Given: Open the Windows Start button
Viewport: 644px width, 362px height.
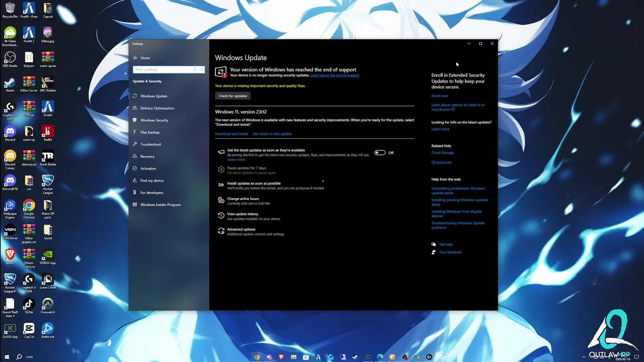Looking at the screenshot, I should tap(7, 357).
